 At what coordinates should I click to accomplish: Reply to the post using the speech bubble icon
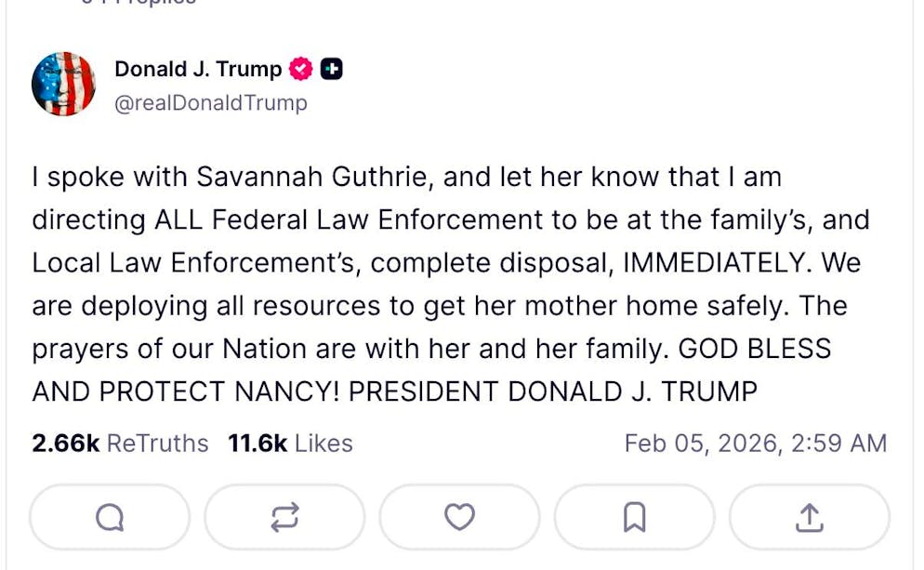pos(110,517)
